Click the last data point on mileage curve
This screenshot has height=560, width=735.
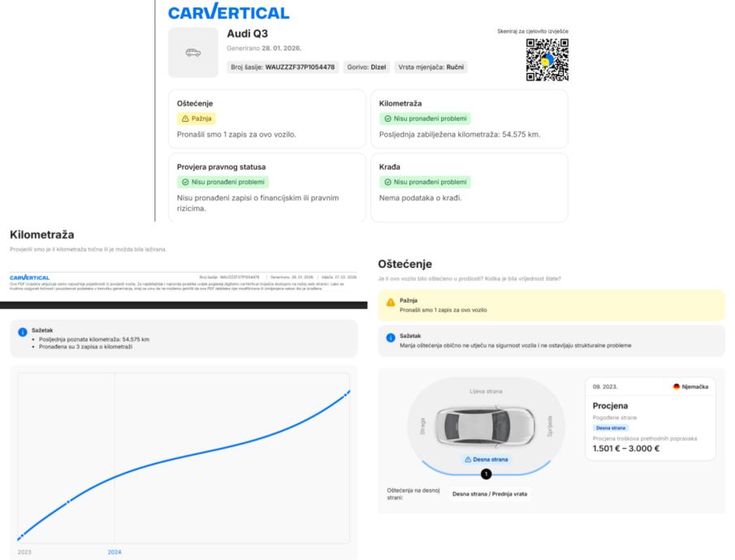pos(347,394)
